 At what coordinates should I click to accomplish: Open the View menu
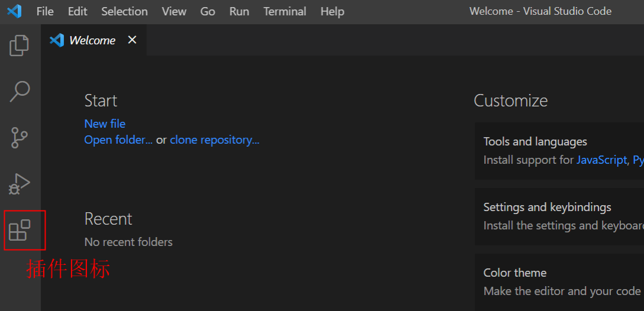point(174,11)
